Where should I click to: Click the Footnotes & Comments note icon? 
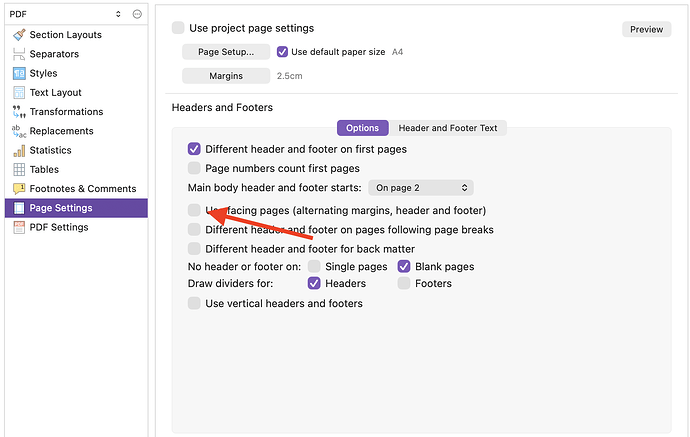pos(19,189)
